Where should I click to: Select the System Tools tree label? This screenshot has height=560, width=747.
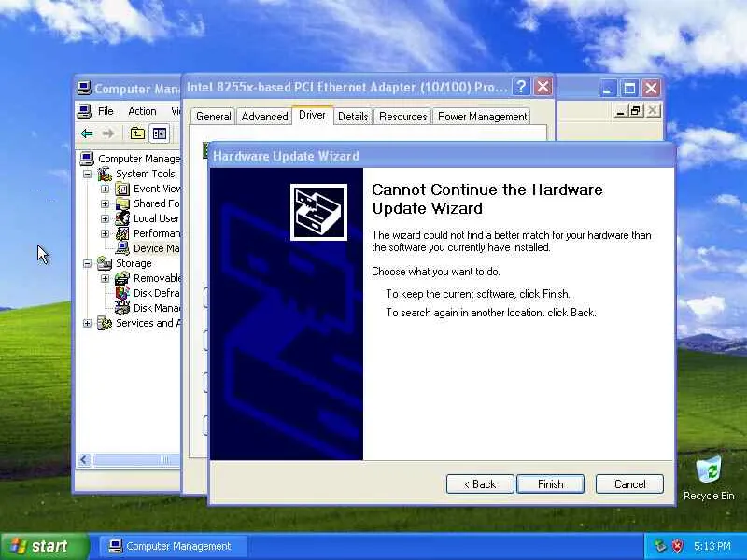click(x=146, y=174)
